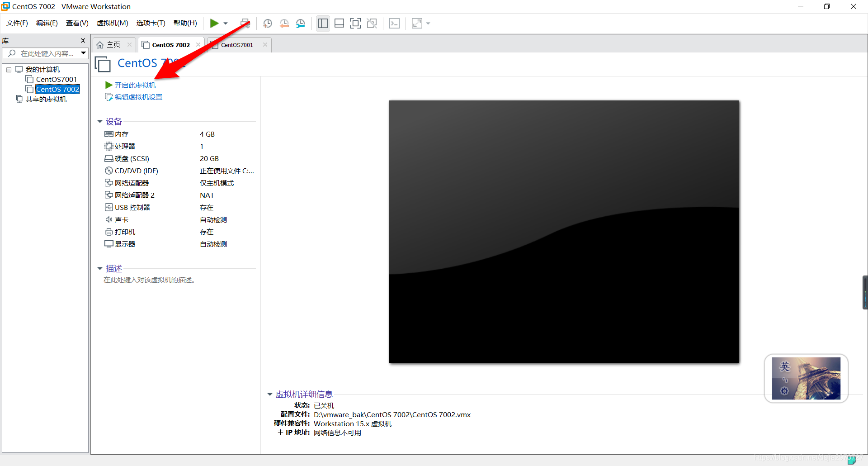Open the 查看(V) menu
Viewport: 868px width, 466px height.
(x=77, y=23)
